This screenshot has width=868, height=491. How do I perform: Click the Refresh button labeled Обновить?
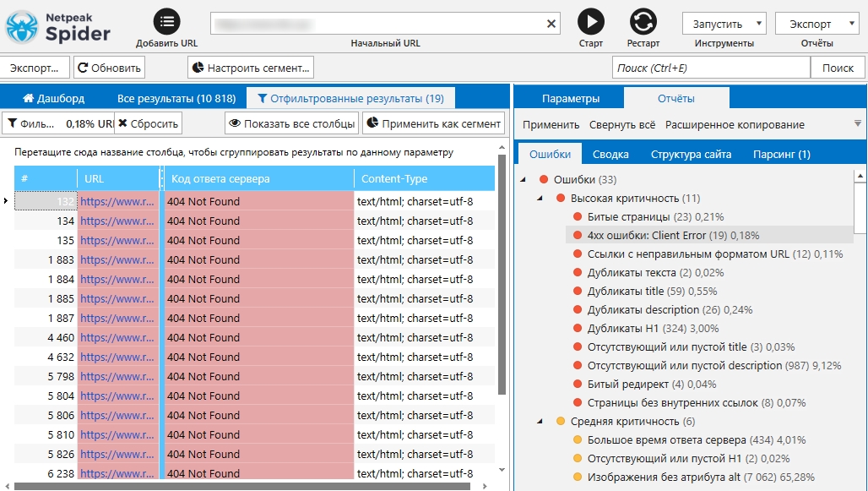[109, 68]
